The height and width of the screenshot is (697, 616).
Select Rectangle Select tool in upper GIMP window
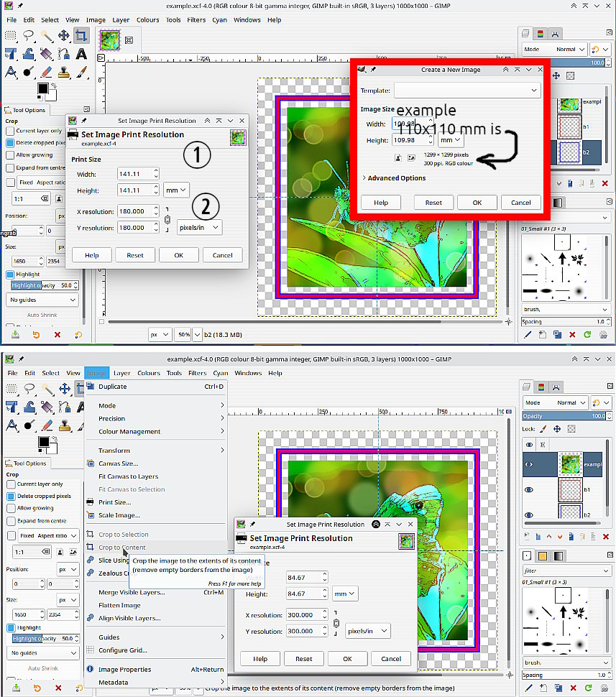point(11,35)
